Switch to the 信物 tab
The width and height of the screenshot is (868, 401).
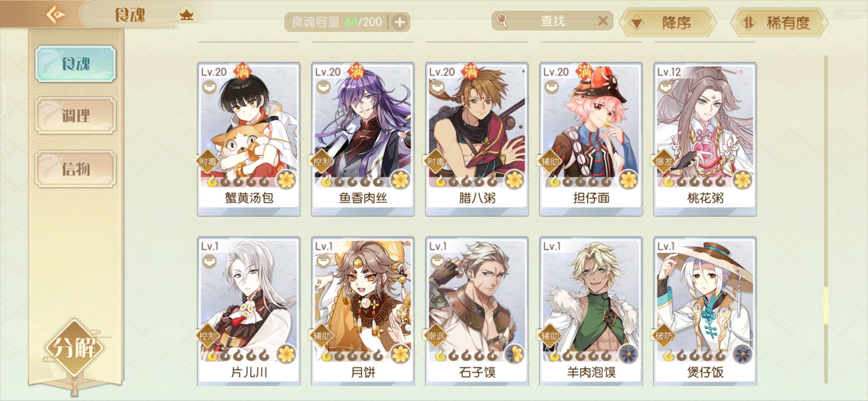coord(76,169)
